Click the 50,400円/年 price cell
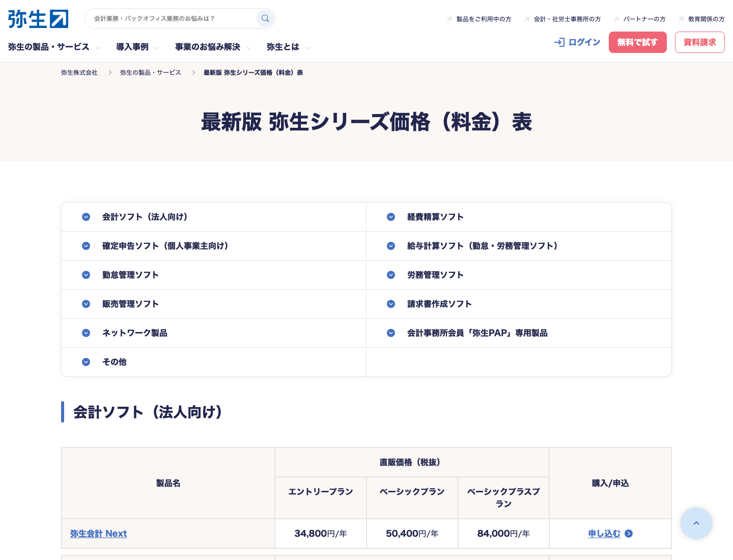This screenshot has width=733, height=560. click(x=412, y=534)
